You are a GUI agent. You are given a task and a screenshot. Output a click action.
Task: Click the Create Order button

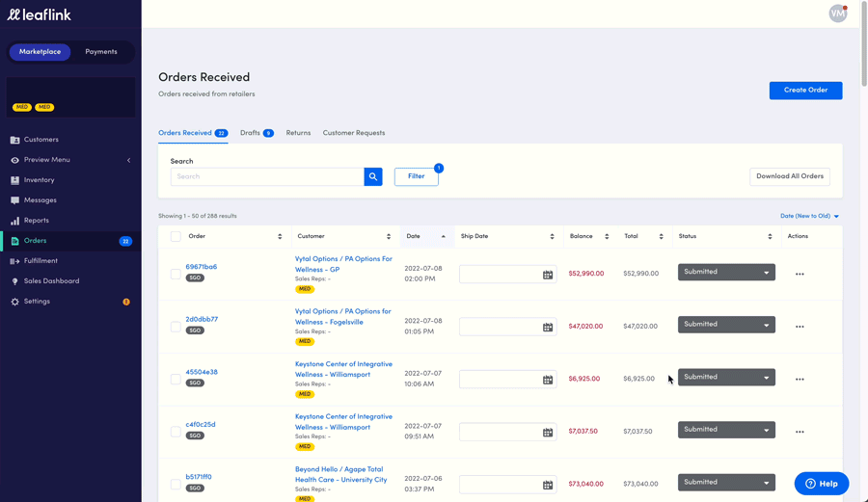click(x=805, y=91)
